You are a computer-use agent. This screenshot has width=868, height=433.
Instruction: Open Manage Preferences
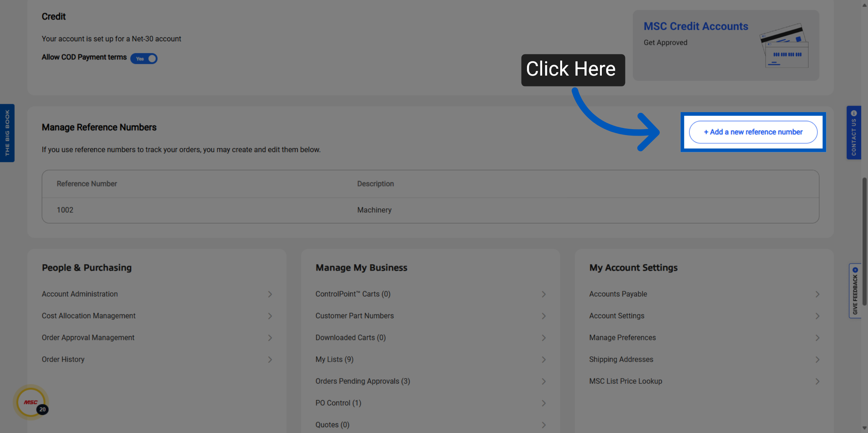click(622, 338)
